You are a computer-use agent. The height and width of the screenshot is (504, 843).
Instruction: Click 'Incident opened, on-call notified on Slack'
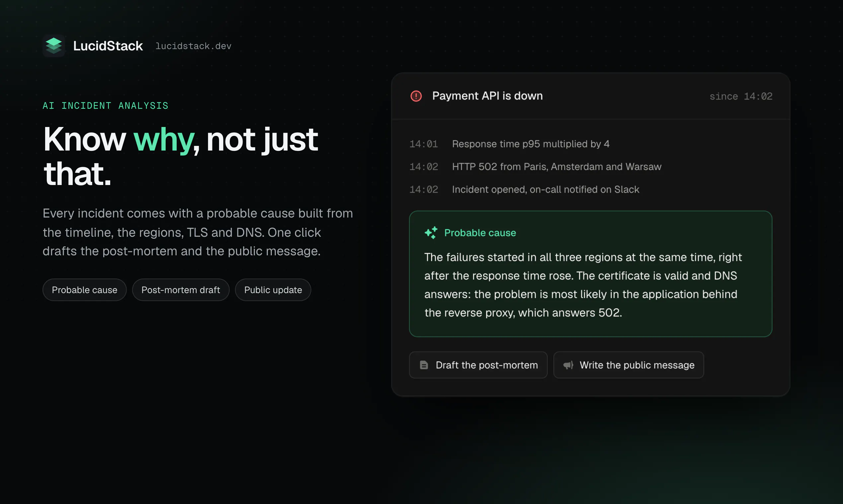(546, 190)
